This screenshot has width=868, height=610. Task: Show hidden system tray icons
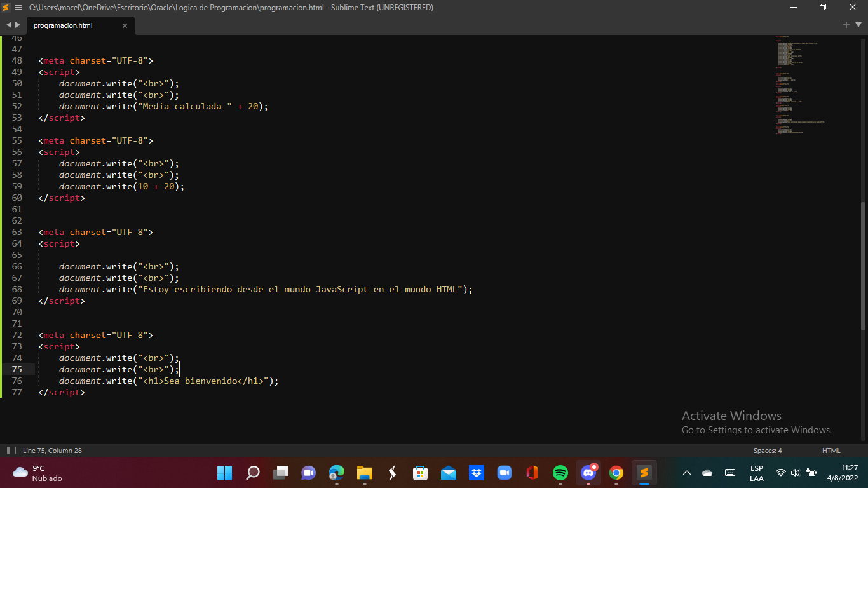point(686,473)
